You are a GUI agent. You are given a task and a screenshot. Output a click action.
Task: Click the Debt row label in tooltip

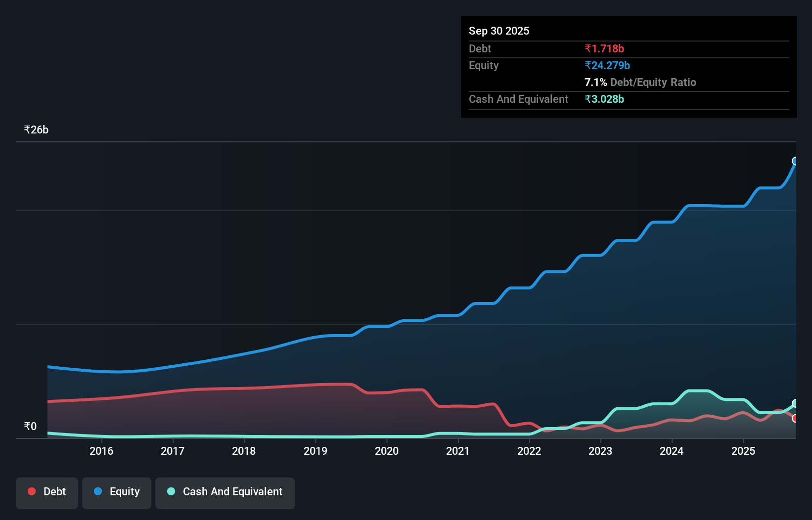click(480, 48)
